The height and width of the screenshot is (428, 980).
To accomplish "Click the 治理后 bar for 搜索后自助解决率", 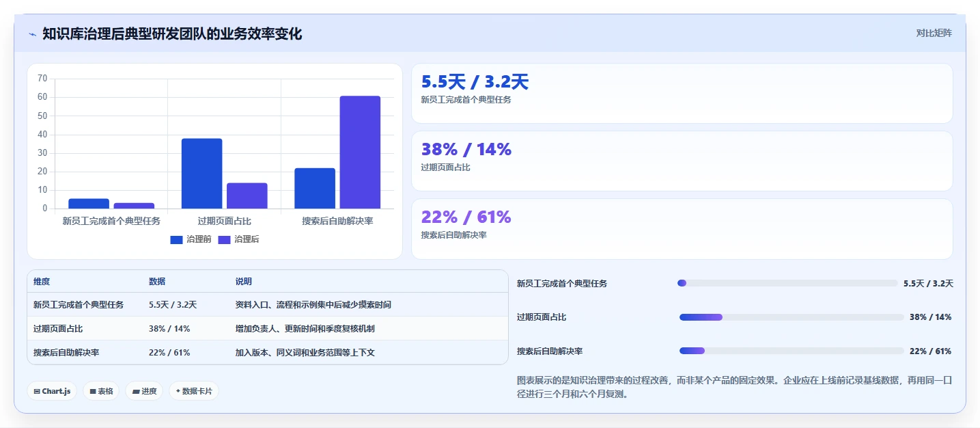I will (360, 152).
